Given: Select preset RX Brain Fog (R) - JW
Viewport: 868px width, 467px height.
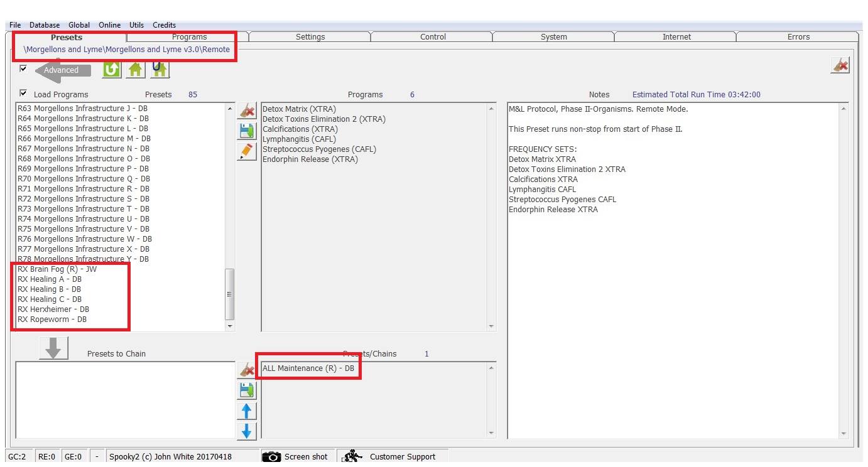Looking at the screenshot, I should pos(57,269).
